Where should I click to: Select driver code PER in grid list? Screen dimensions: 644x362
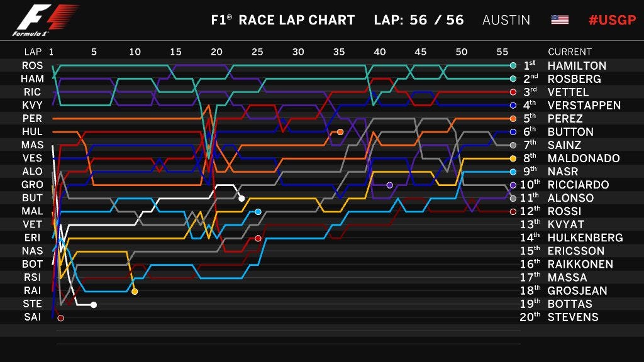(x=33, y=118)
